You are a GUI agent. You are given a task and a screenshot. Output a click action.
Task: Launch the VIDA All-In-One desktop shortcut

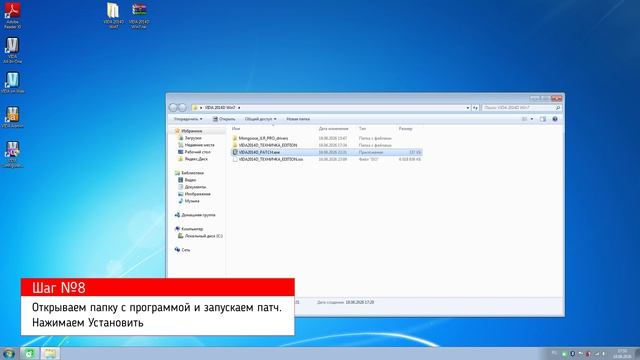[x=13, y=50]
